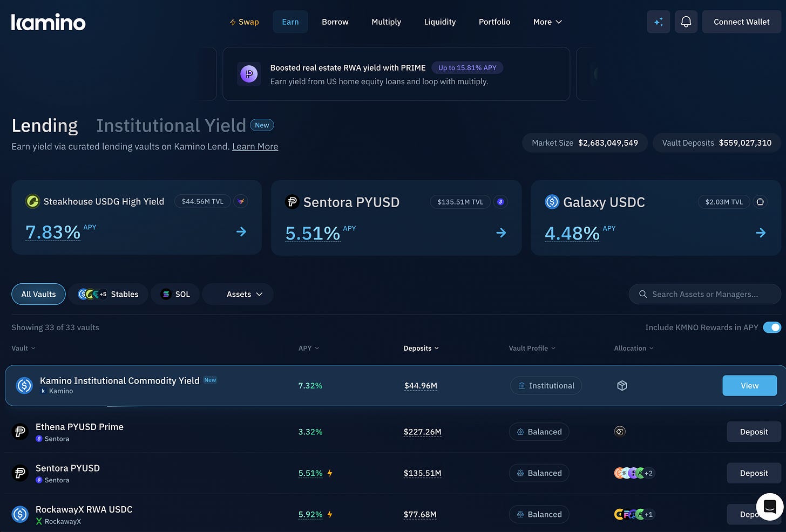Focus the Search Assets or Managers field
The image size is (786, 532).
click(705, 294)
